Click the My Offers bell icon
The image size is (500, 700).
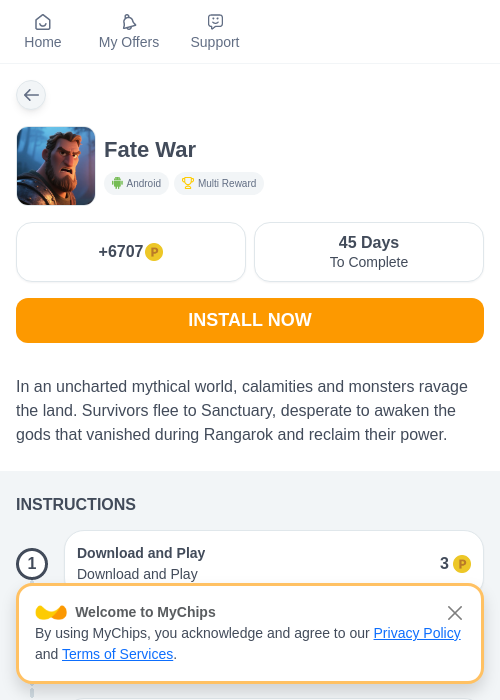point(129,22)
